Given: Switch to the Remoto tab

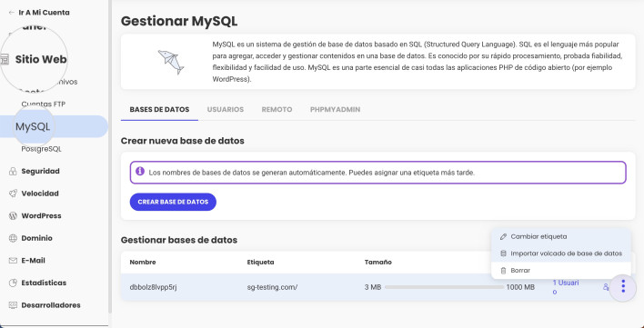Looking at the screenshot, I should 277,109.
